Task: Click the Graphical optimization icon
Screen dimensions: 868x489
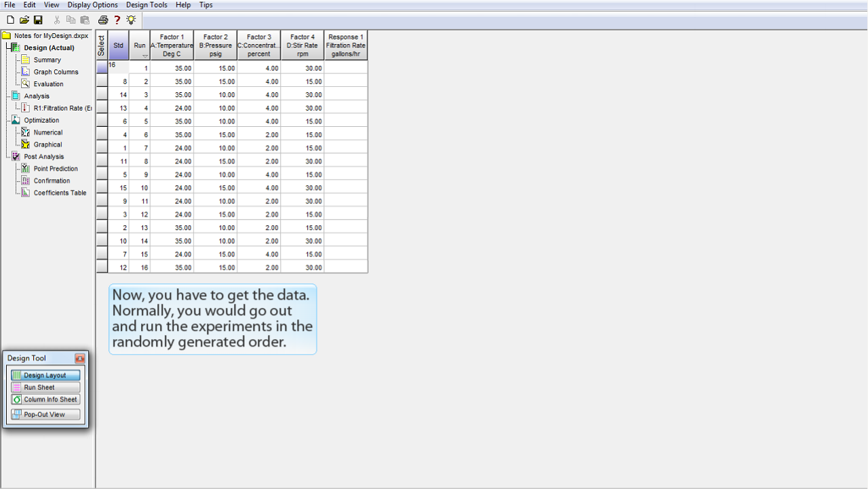Action: coord(26,144)
